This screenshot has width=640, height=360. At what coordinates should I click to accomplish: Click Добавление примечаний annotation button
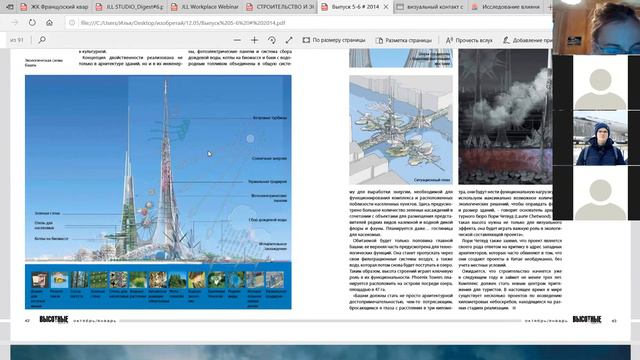527,40
